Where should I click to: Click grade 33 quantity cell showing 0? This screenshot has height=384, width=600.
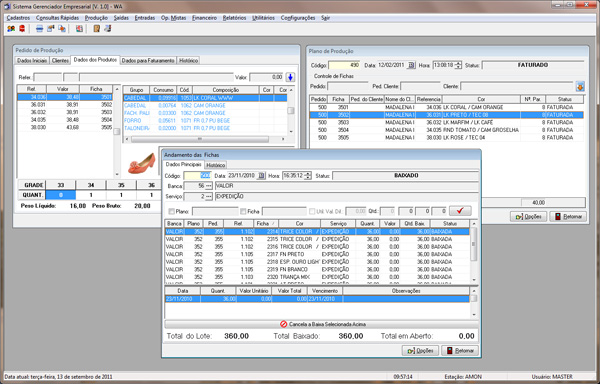click(60, 195)
